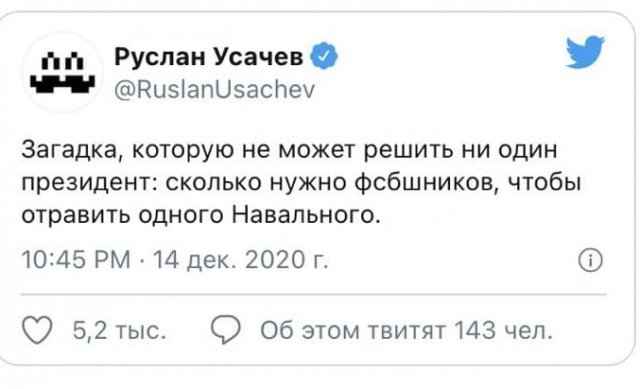640x389 pixels.
Task: Click the blue Twitter bird logo
Action: pos(585,51)
